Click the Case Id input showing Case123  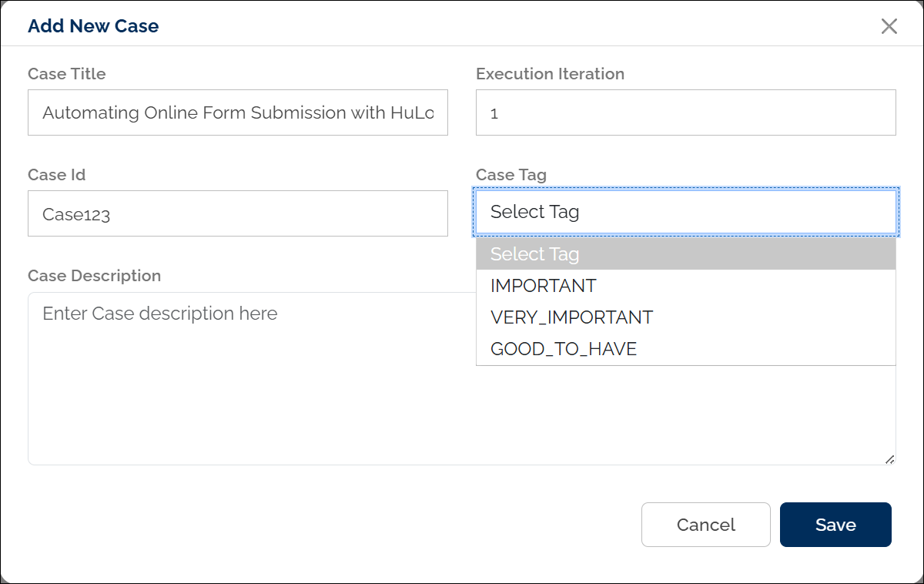click(237, 213)
